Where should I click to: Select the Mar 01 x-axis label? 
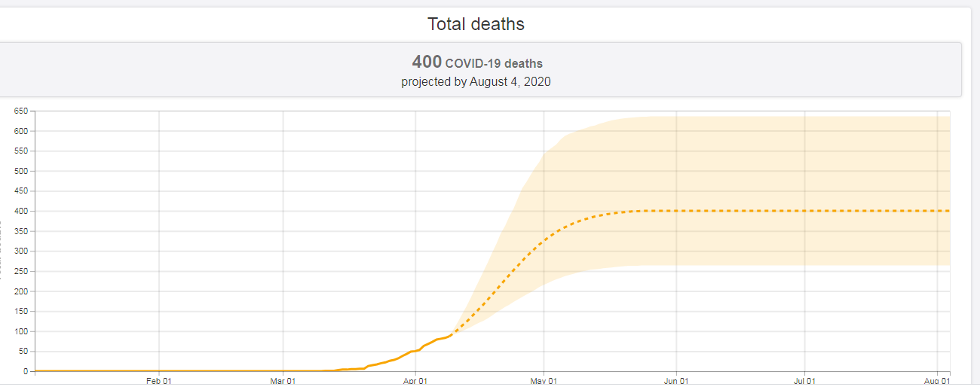coord(283,381)
